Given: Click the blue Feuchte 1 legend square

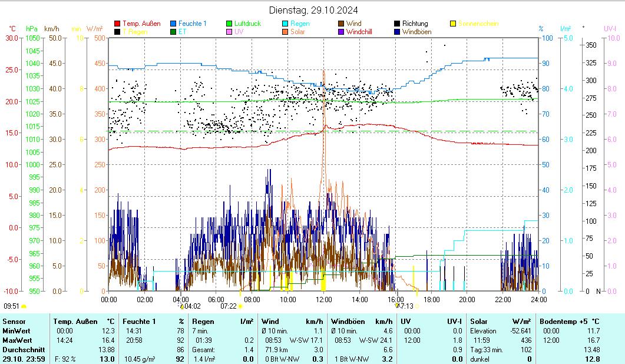Looking at the screenshot, I should [174, 24].
